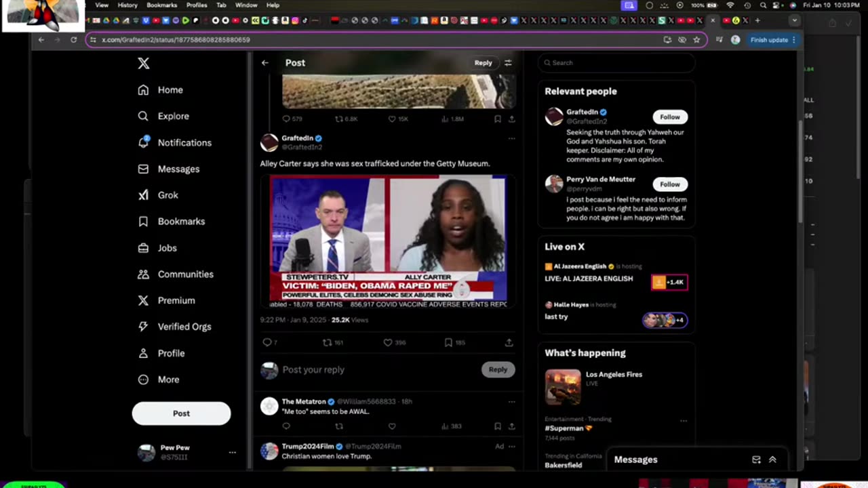Like The Metatron's reply
The height and width of the screenshot is (488, 868).
pos(392,426)
